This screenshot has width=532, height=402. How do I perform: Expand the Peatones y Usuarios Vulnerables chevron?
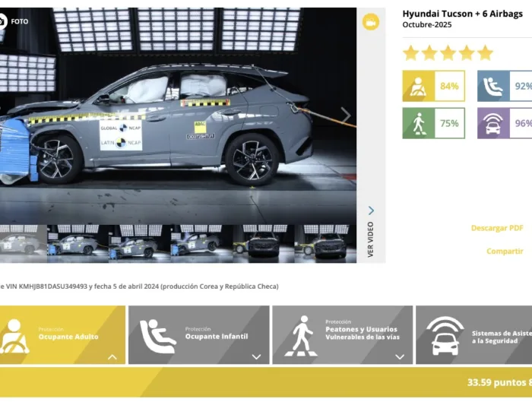point(399,356)
